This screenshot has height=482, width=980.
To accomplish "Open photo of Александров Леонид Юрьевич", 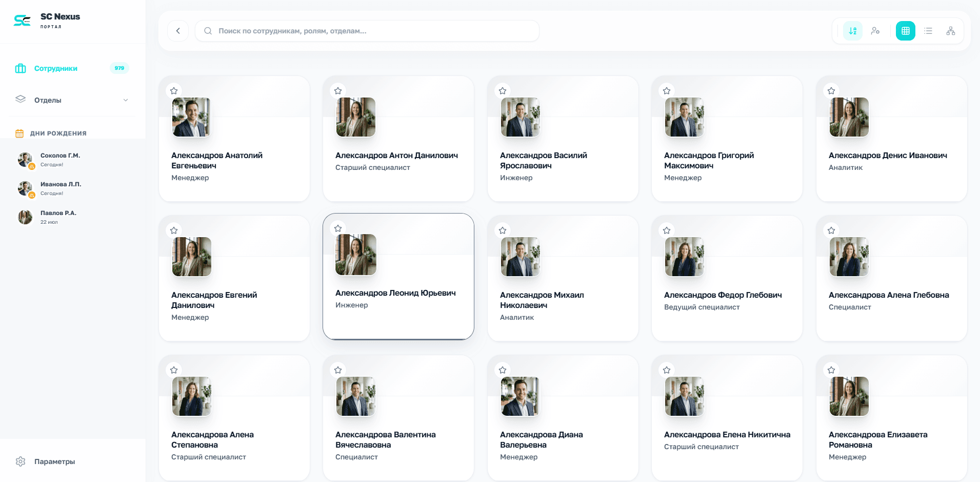I will 356,255.
